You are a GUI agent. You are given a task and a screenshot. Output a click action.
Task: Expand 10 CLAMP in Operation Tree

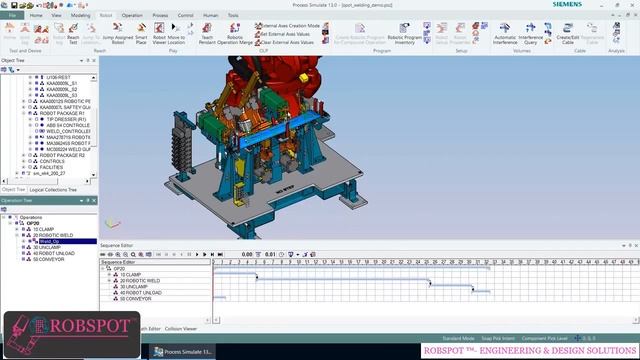pyautogui.click(x=17, y=229)
